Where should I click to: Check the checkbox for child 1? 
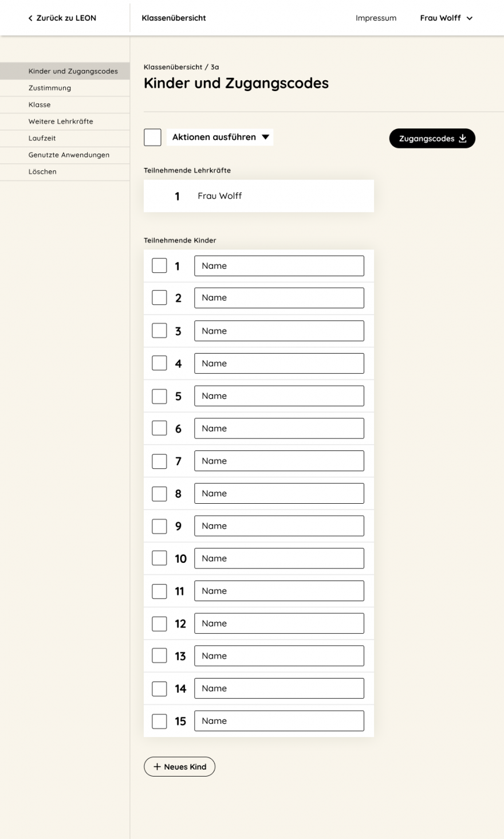click(159, 265)
